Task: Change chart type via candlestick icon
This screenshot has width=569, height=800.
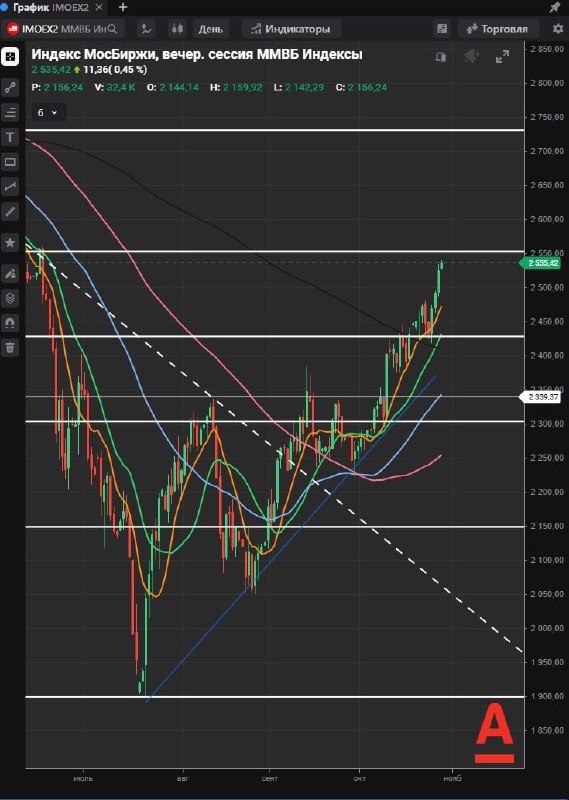Action: (177, 29)
